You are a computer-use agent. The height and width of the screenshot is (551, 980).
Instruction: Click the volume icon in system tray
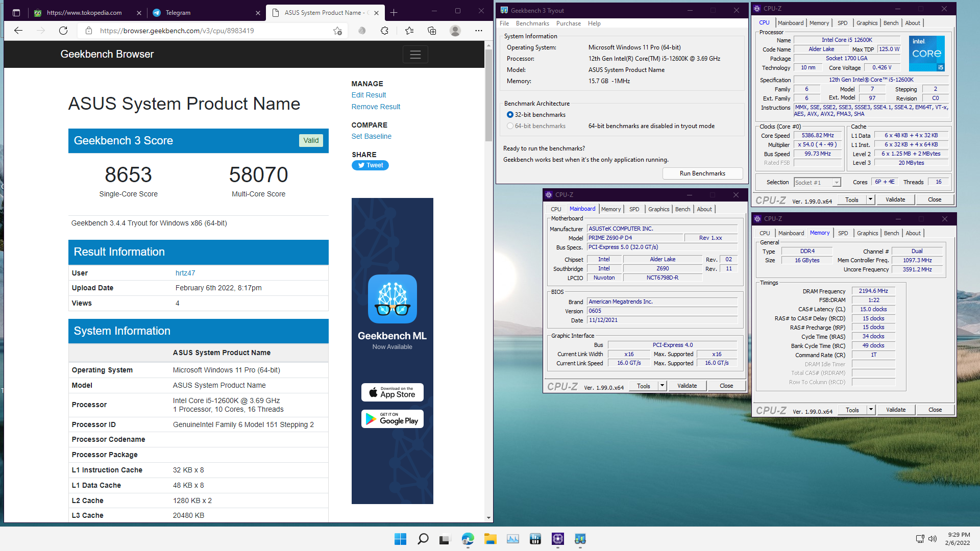[933, 539]
